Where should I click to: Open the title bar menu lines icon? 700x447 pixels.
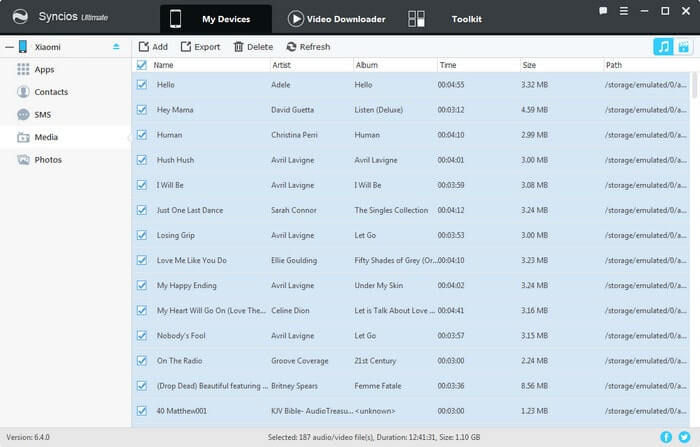point(625,11)
